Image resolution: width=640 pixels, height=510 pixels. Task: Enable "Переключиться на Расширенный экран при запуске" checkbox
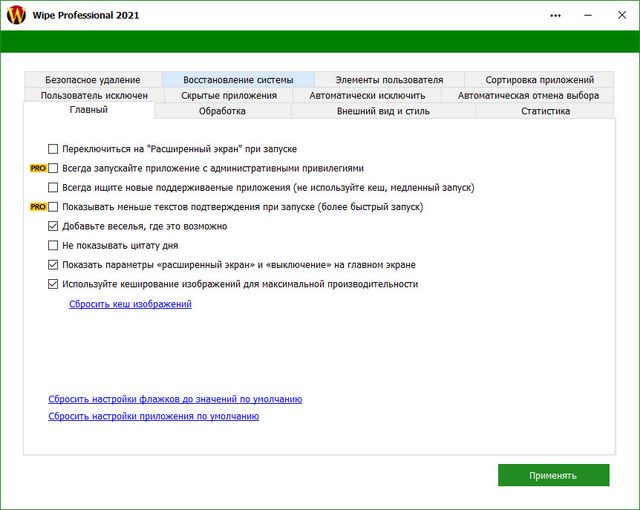54,149
